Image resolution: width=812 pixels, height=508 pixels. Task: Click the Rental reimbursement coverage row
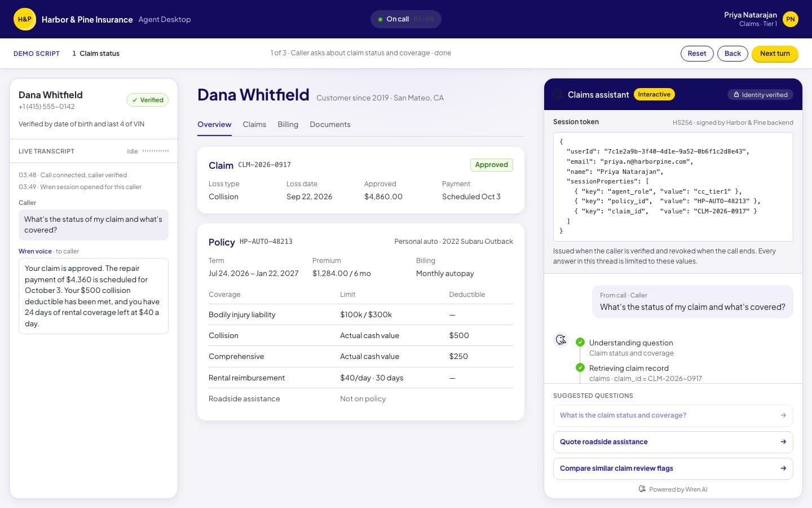tap(361, 378)
